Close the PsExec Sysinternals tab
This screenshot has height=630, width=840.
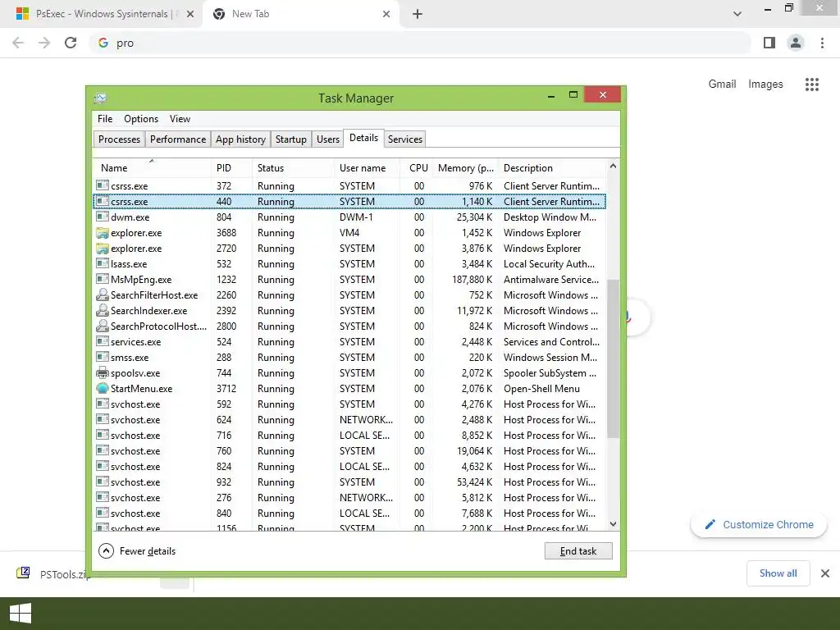point(190,14)
